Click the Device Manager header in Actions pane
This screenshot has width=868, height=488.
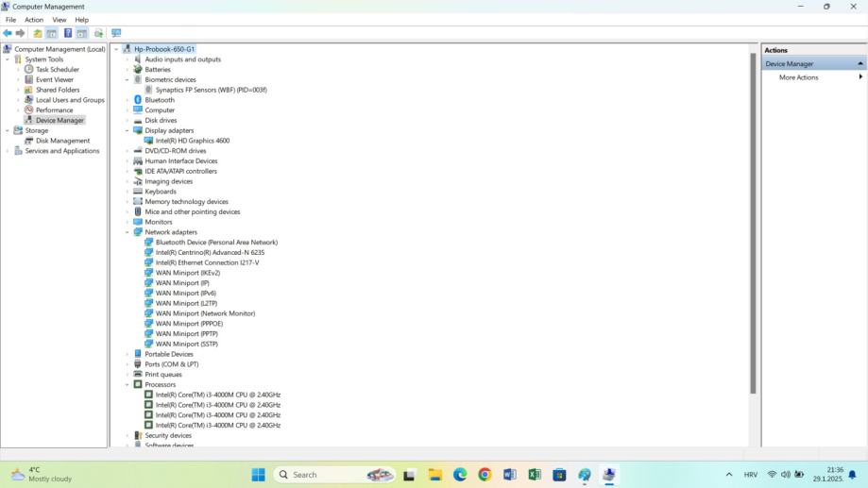click(x=814, y=63)
